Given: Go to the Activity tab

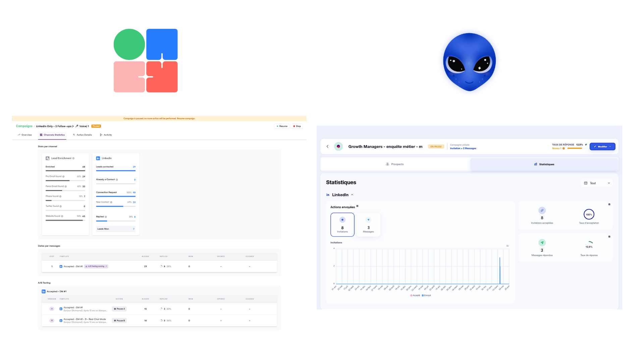Looking at the screenshot, I should tap(106, 135).
